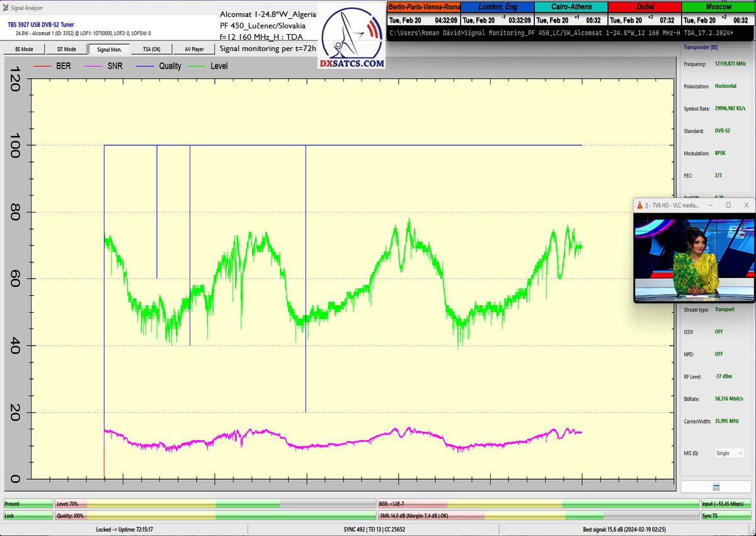Click the Lock status indicator
The image size is (756, 536).
(x=28, y=516)
